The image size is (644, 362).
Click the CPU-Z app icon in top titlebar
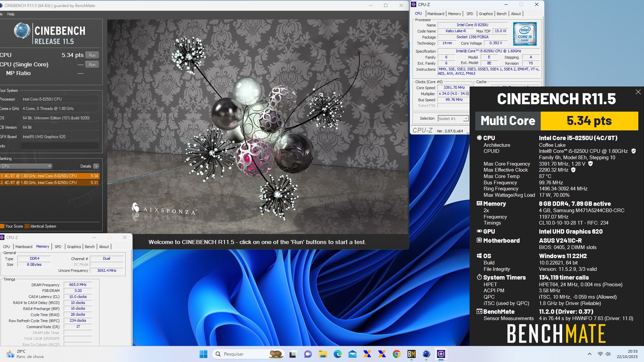[414, 4]
